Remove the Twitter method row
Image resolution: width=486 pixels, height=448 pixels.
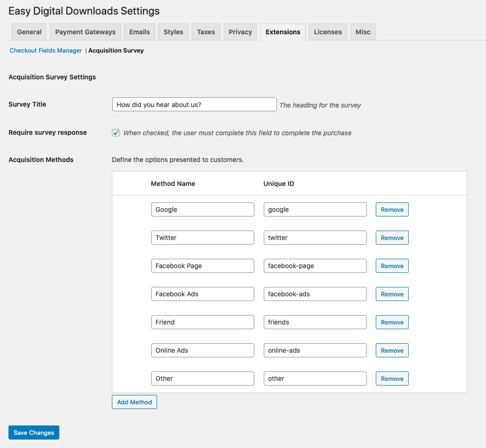point(392,238)
